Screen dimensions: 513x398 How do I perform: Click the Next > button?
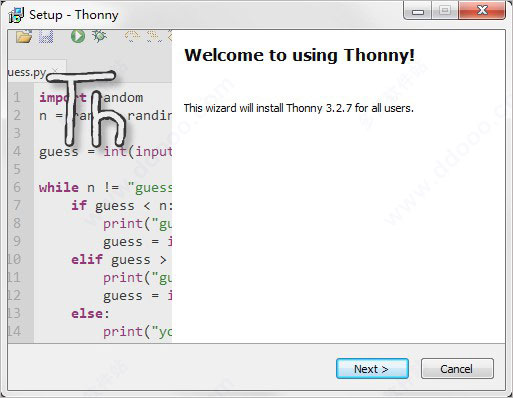[372, 369]
